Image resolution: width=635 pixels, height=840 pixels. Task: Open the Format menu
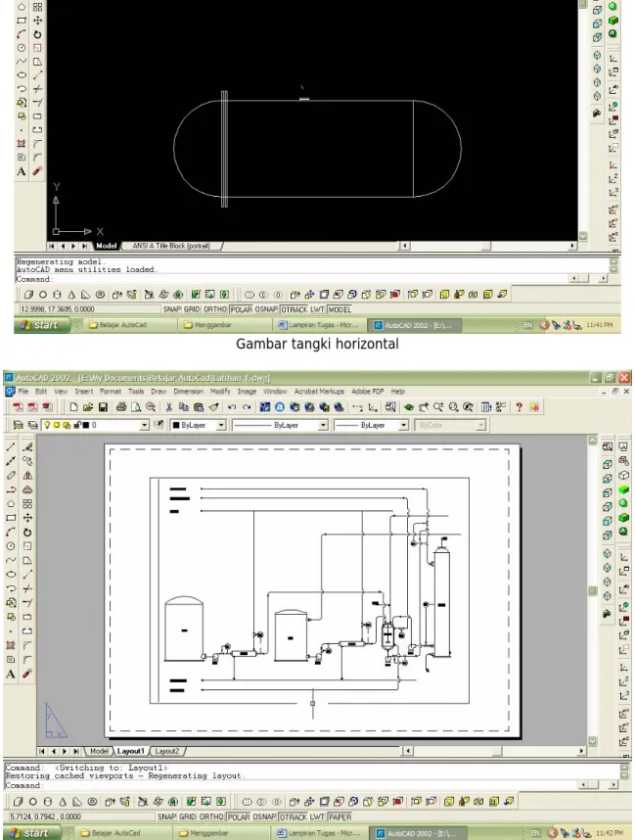tap(111, 392)
